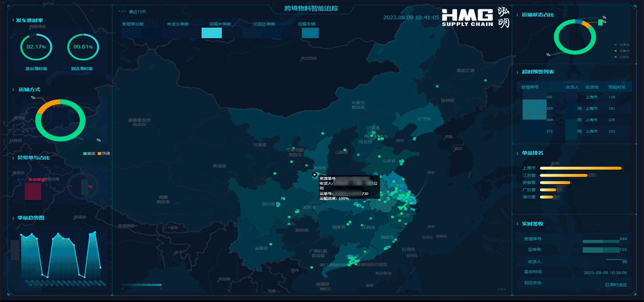
Task: Click the three-dot icon at map bottom right
Action: 502,289
